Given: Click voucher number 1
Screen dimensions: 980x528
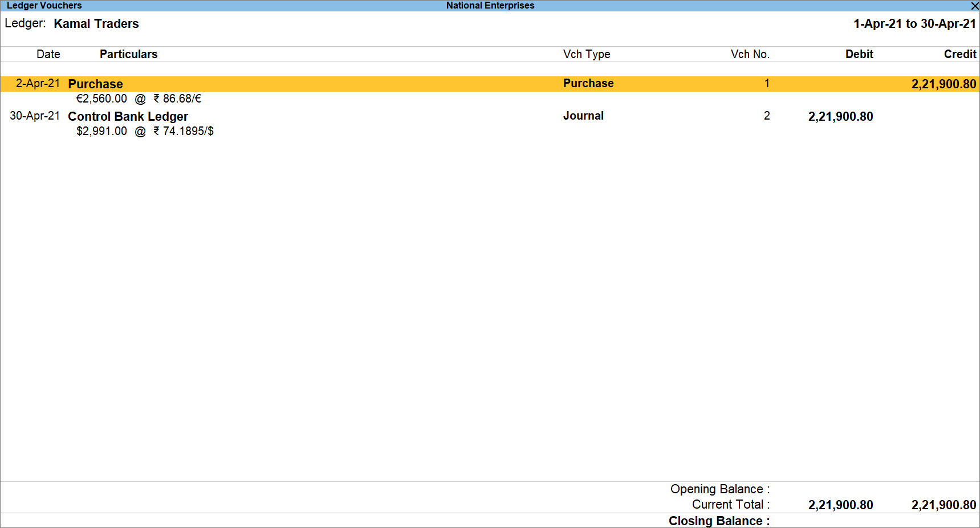Looking at the screenshot, I should tap(767, 83).
